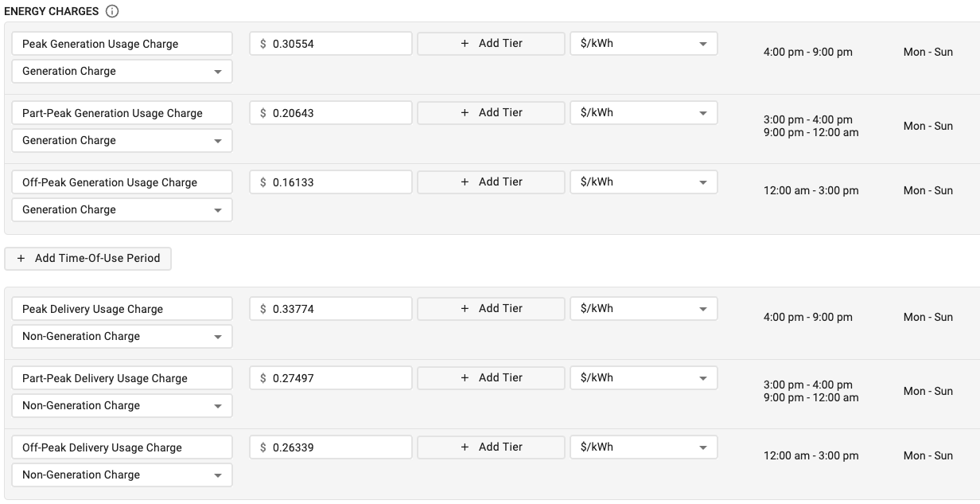Image resolution: width=980 pixels, height=504 pixels.
Task: Open $/kWh unit dropdown for Part-Peak Generation
Action: click(x=644, y=113)
